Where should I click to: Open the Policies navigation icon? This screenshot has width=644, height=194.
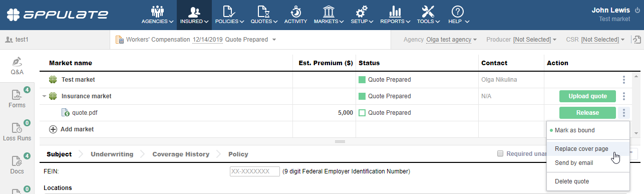(229, 12)
